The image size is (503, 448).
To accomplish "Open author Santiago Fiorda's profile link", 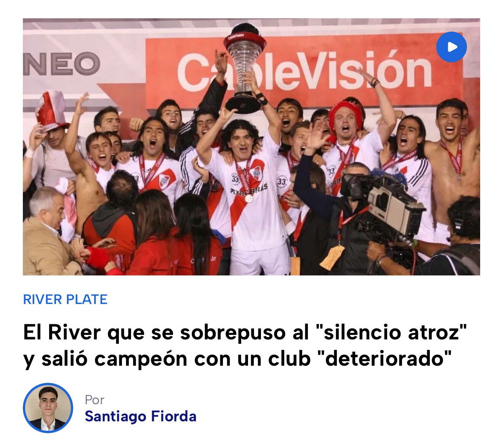I will pyautogui.click(x=141, y=416).
